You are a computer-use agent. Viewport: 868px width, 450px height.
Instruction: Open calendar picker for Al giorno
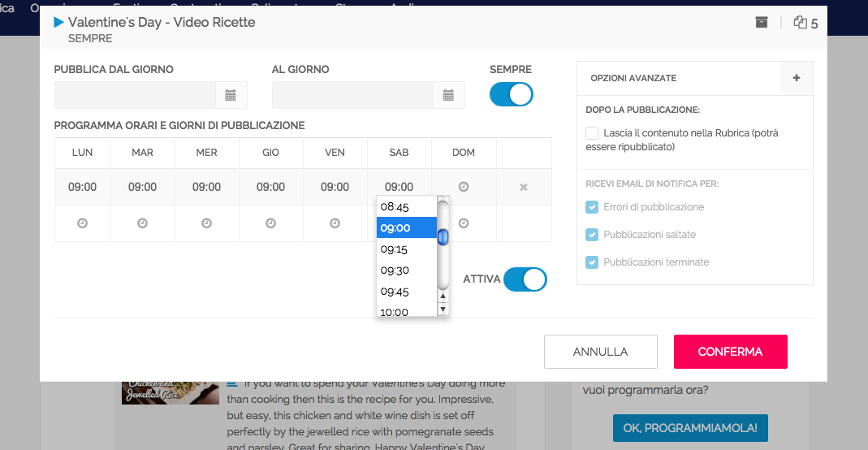pos(448,95)
